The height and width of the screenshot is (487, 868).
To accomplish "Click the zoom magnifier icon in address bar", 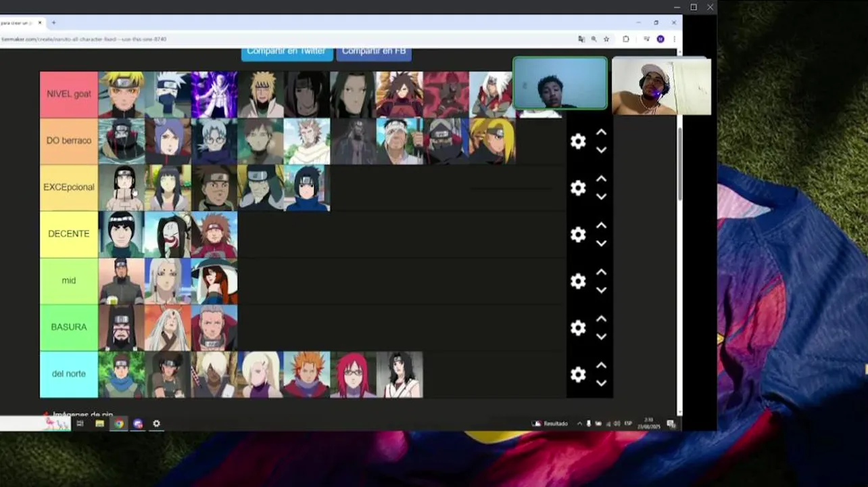I will (594, 39).
